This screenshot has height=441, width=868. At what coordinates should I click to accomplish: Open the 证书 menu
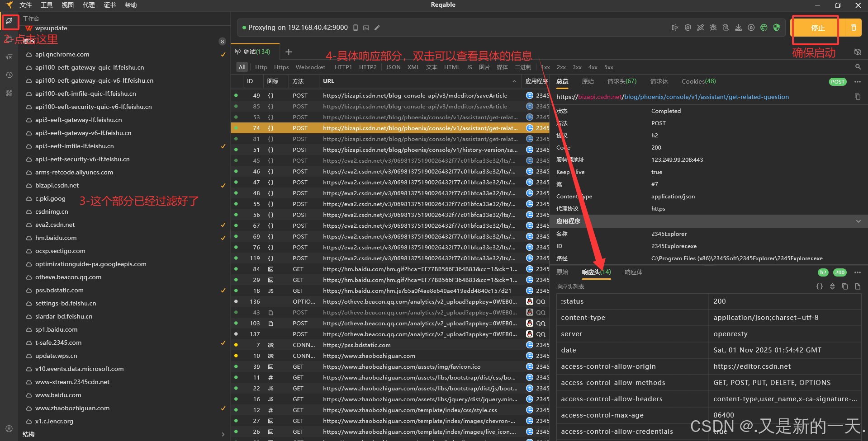(109, 5)
